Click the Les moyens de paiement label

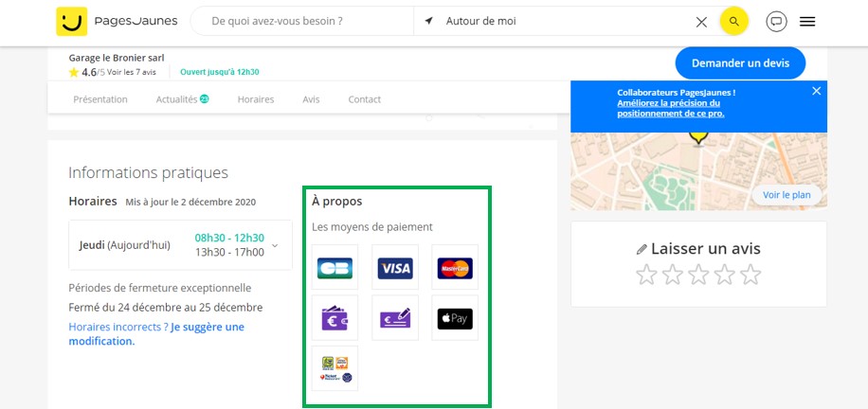[372, 227]
